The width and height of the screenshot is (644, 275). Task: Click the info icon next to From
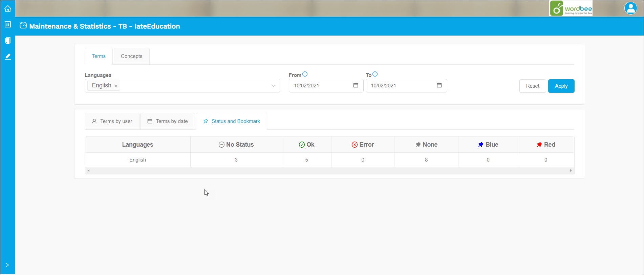pos(305,74)
